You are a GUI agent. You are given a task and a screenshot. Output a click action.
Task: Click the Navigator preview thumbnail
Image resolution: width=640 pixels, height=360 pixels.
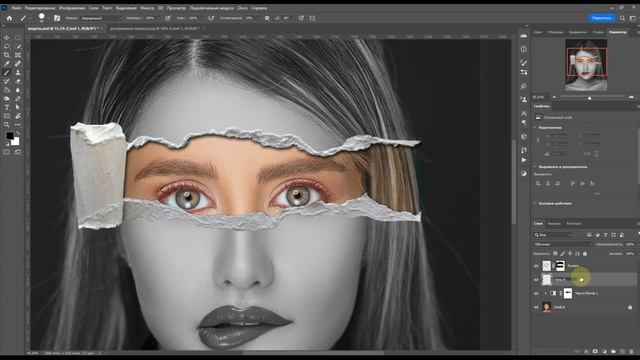coord(586,65)
